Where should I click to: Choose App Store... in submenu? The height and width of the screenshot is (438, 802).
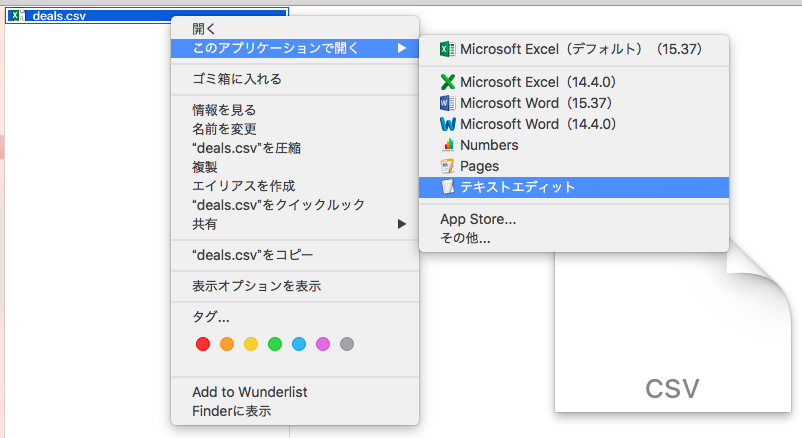tap(574, 219)
